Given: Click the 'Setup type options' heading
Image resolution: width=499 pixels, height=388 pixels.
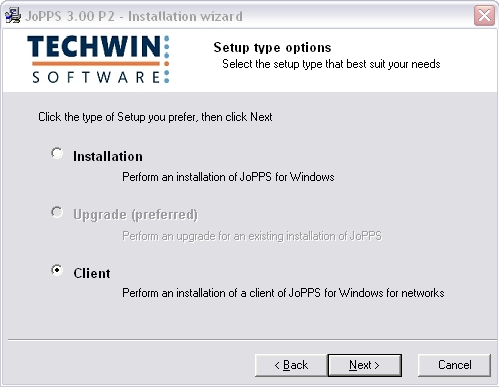Looking at the screenshot, I should click(272, 48).
